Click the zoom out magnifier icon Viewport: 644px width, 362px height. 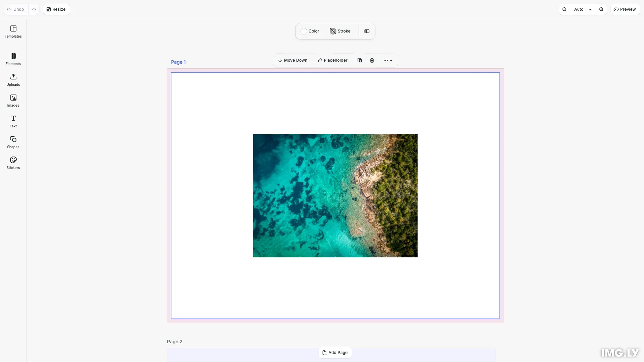(565, 9)
